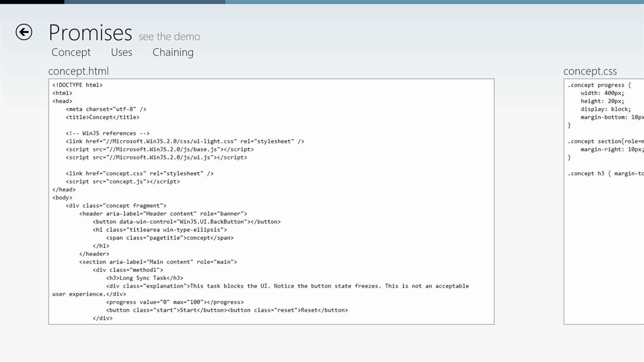Image resolution: width=644 pixels, height=362 pixels.
Task: Go back with the circular arrow button
Action: tap(24, 32)
